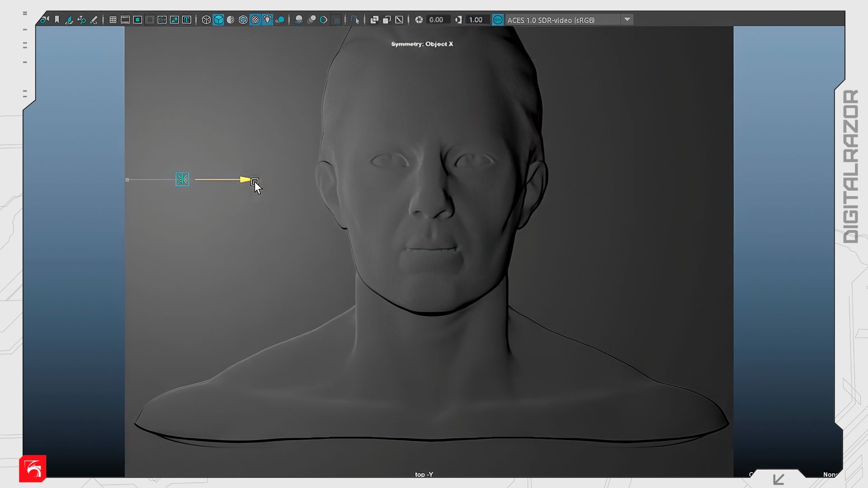The height and width of the screenshot is (488, 868).
Task: Click the red logo badge
Action: click(33, 469)
